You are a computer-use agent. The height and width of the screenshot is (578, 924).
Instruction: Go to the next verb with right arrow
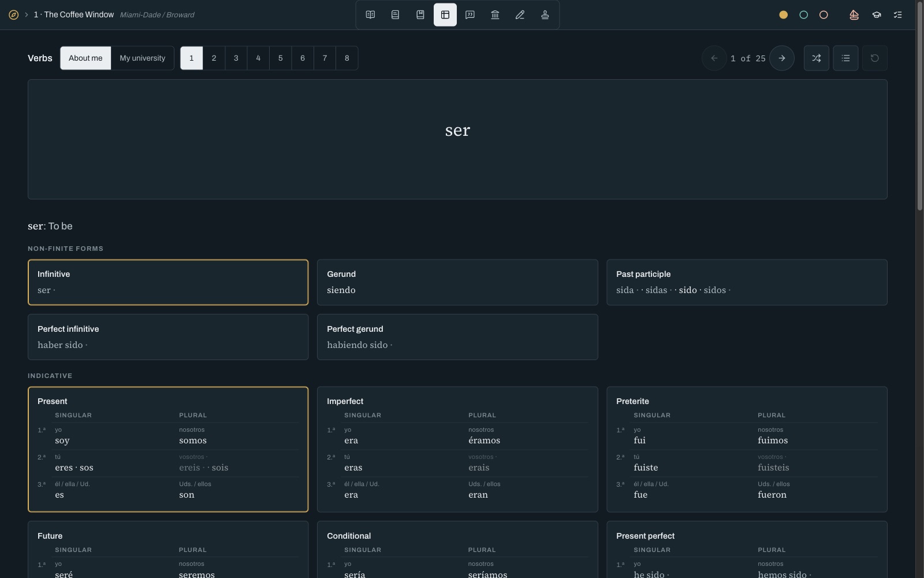click(782, 58)
